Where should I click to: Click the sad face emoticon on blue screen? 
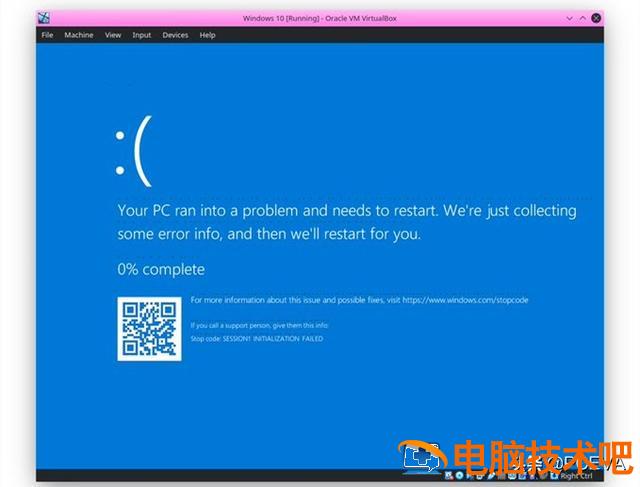point(134,151)
